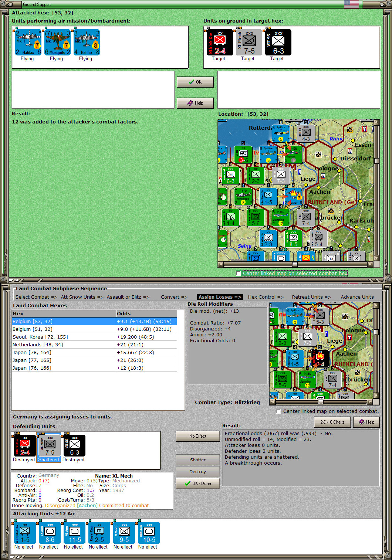Click upper map scroll-up arrow
The width and height of the screenshot is (392, 560).
[376, 122]
